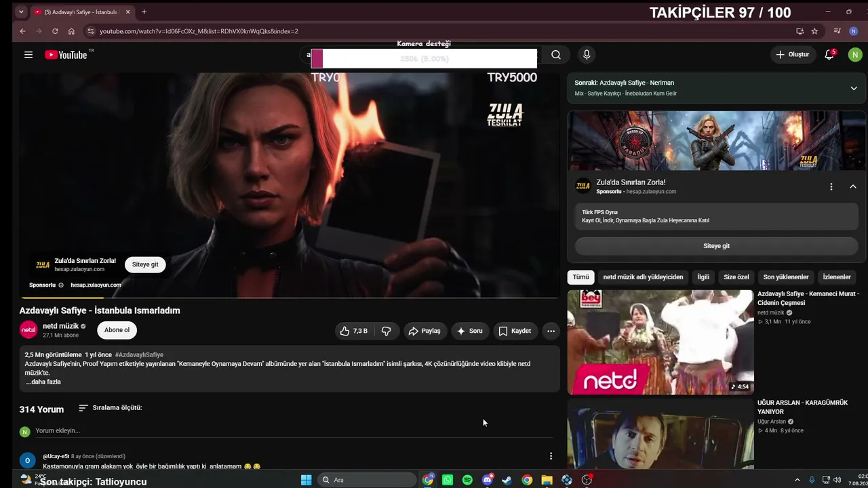Go back in the browser

22,31
